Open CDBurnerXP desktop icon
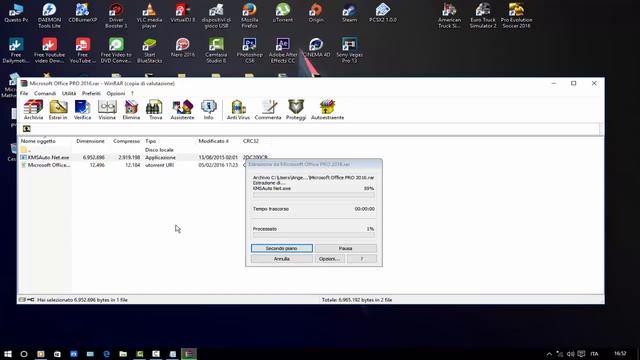Image resolution: width=640 pixels, height=360 pixels. pyautogui.click(x=82, y=13)
